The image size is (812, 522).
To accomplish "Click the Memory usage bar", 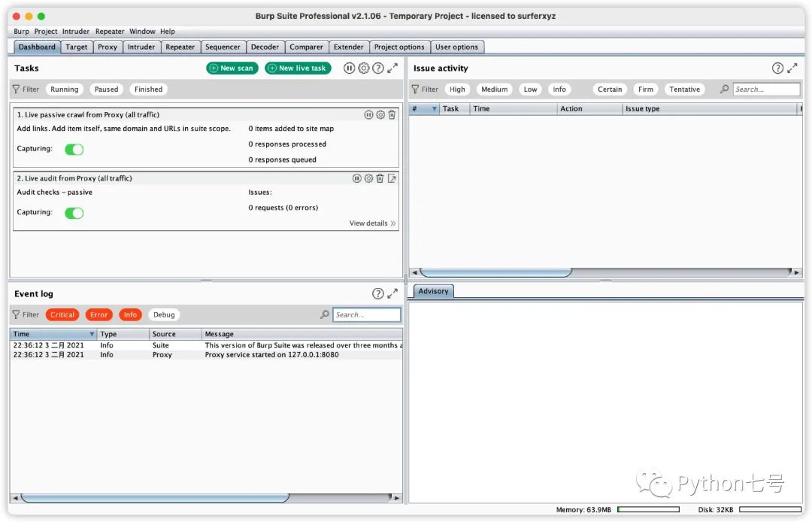I will pos(648,509).
